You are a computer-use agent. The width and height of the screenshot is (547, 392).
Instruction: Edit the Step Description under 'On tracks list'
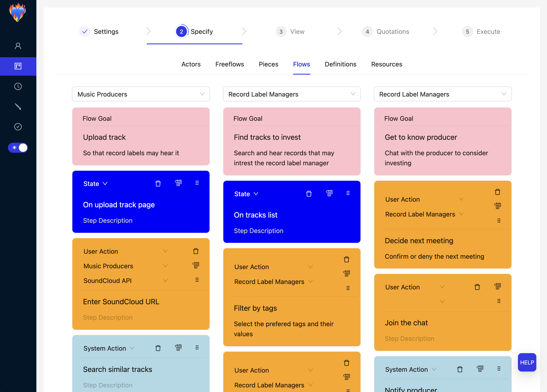point(258,231)
